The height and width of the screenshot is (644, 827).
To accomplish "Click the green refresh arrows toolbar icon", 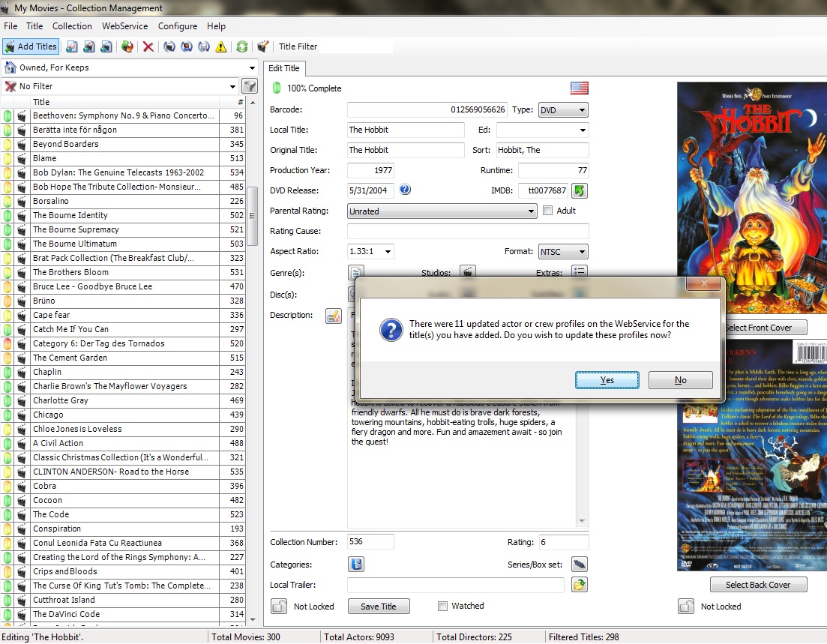I will tap(242, 46).
